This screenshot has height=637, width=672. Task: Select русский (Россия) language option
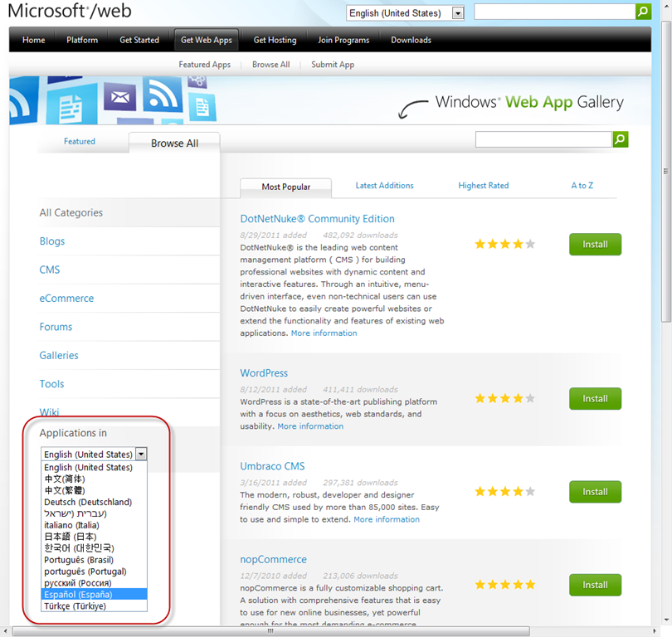click(x=95, y=583)
